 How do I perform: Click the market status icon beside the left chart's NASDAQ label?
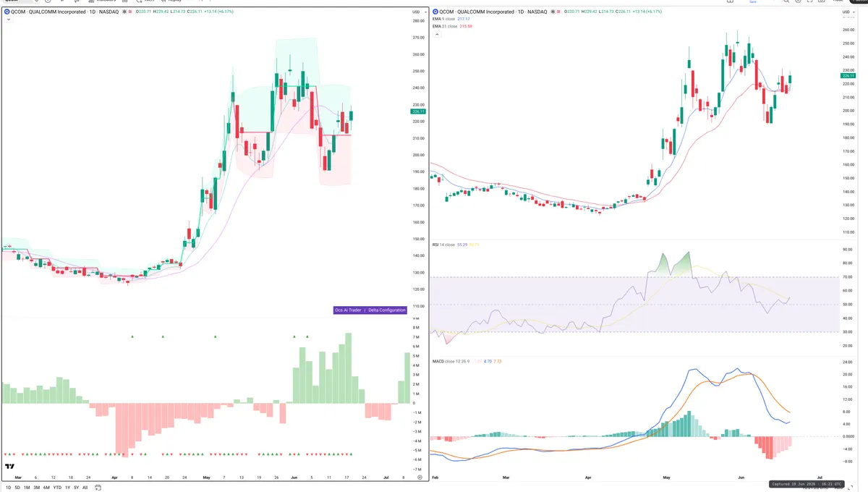[125, 12]
